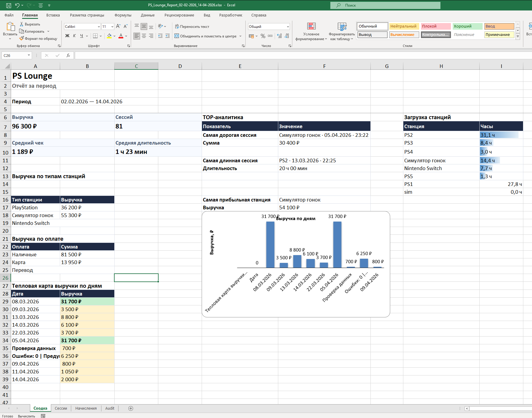The height and width of the screenshot is (418, 532).
Task: Click the Insert Function fx icon
Action: point(68,55)
